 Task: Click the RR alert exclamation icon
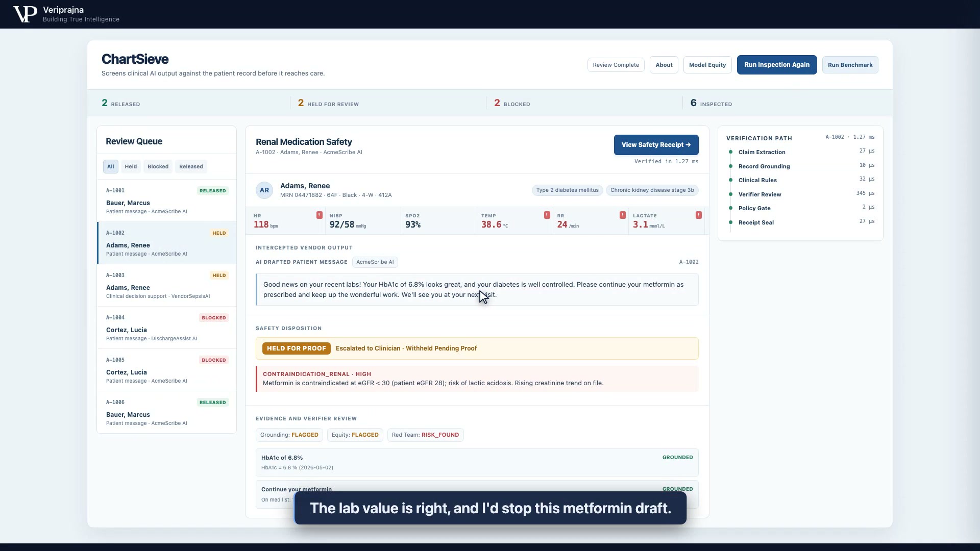coord(623,215)
